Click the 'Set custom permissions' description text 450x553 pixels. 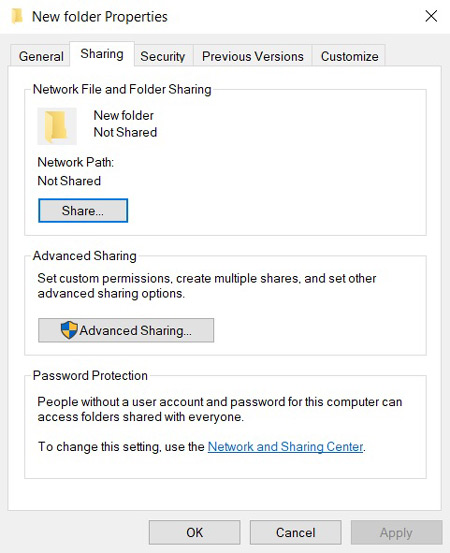207,286
